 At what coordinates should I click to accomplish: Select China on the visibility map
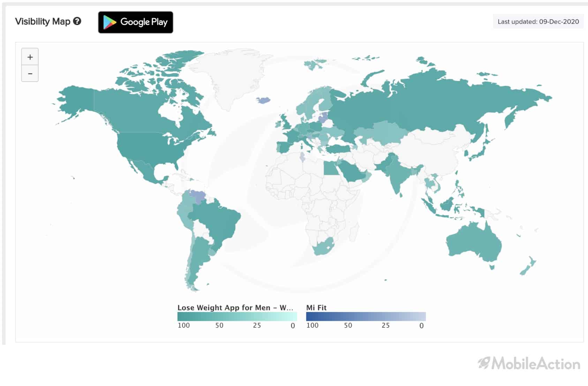(432, 150)
